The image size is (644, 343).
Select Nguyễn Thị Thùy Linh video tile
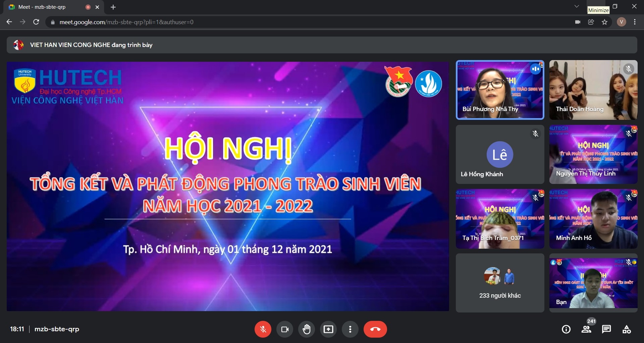(x=593, y=154)
